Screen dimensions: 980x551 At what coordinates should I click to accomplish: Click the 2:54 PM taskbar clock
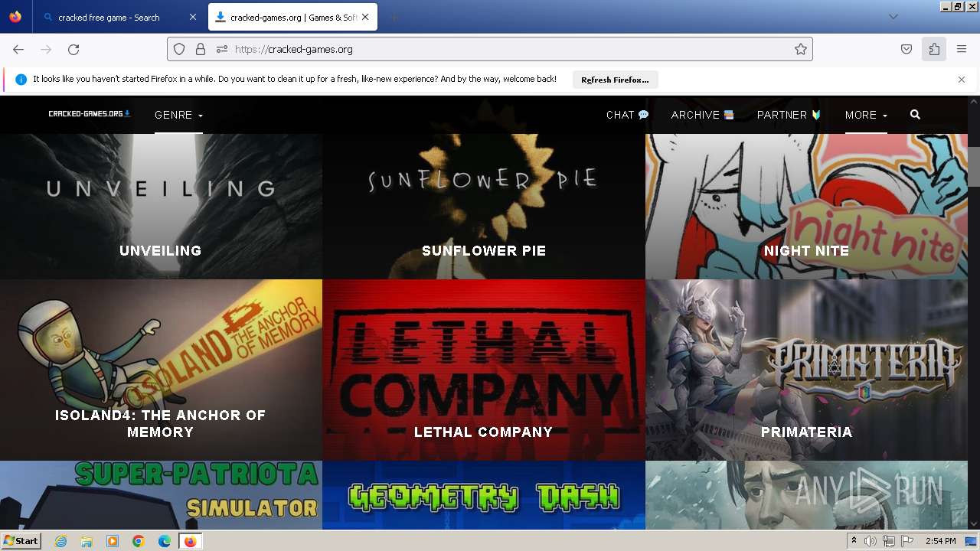click(940, 541)
